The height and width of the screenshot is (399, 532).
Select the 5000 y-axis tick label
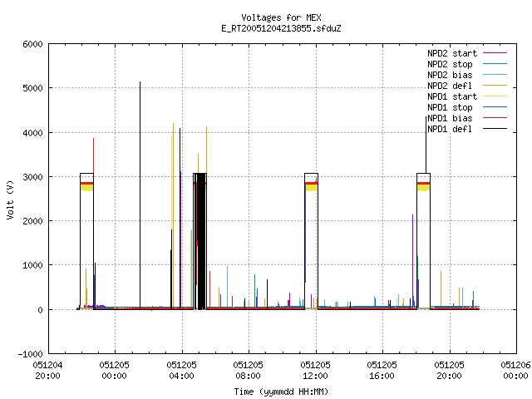coord(32,88)
